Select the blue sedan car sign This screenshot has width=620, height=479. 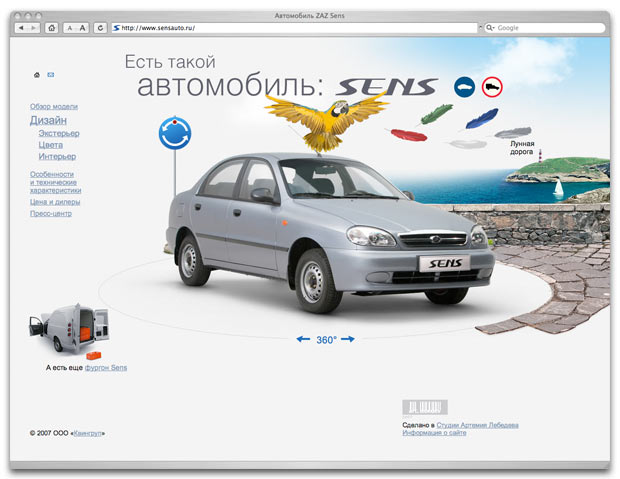coord(464,87)
